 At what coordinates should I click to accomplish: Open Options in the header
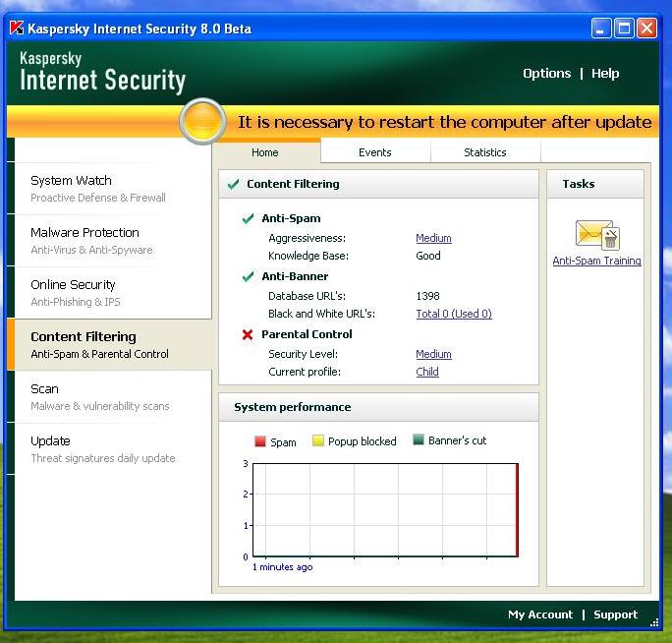547,74
